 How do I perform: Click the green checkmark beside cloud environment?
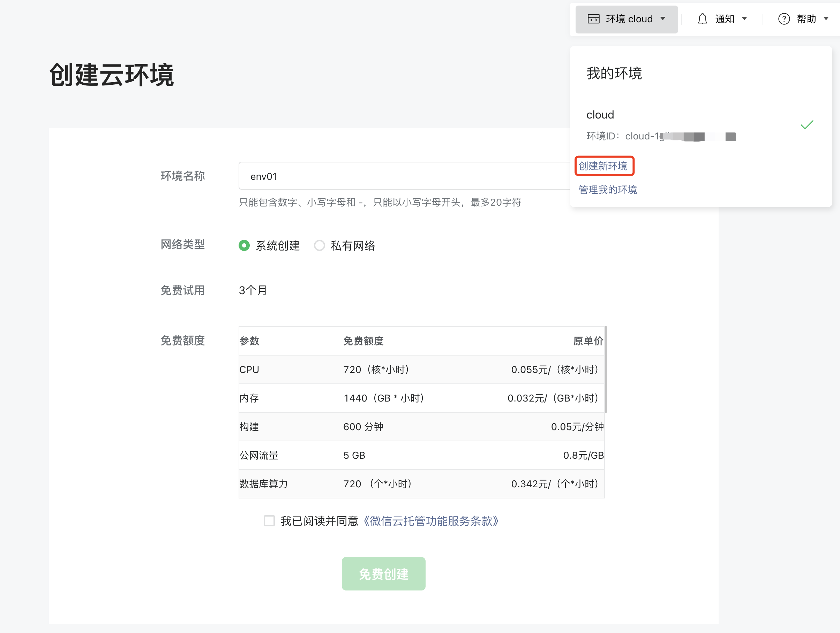[807, 125]
